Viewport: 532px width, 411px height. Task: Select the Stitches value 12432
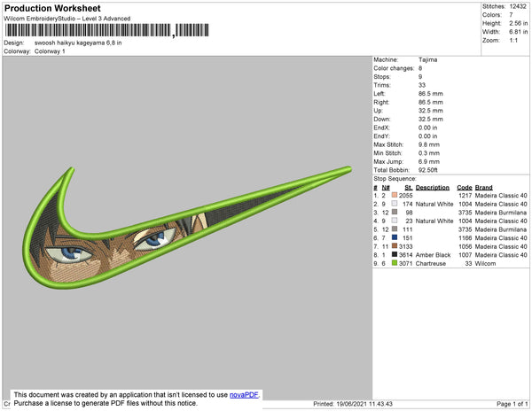(518, 6)
